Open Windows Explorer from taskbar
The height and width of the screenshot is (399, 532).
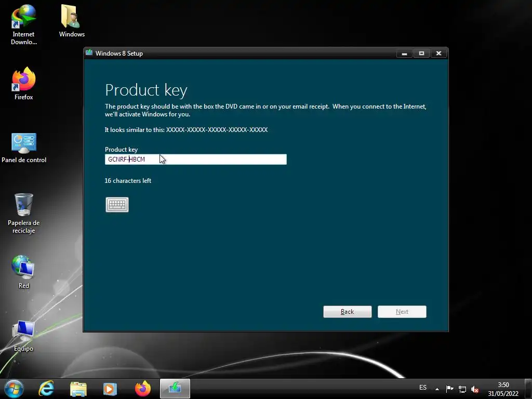pos(78,389)
